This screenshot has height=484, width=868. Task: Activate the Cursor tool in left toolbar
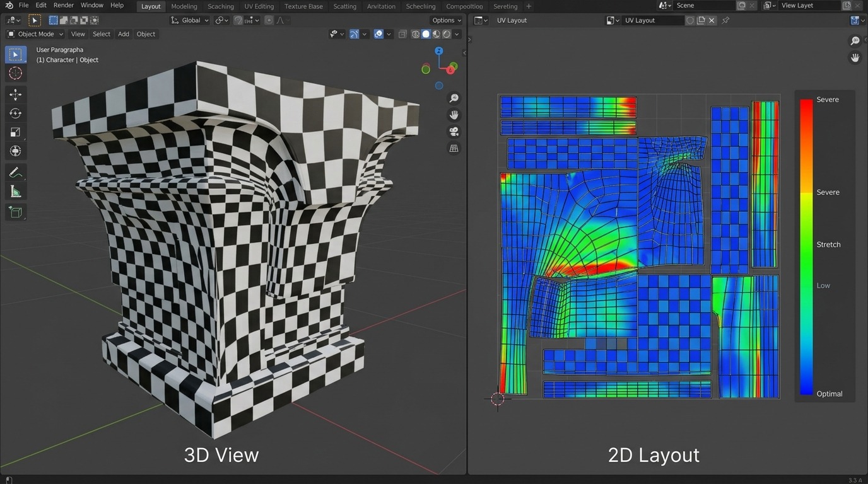[16, 73]
